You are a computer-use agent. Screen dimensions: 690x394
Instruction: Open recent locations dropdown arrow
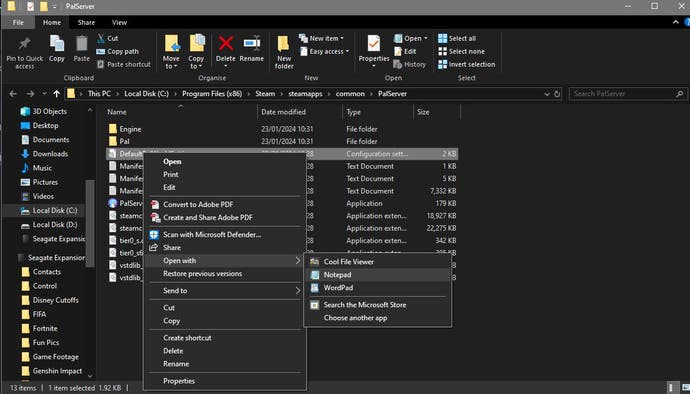(44, 94)
